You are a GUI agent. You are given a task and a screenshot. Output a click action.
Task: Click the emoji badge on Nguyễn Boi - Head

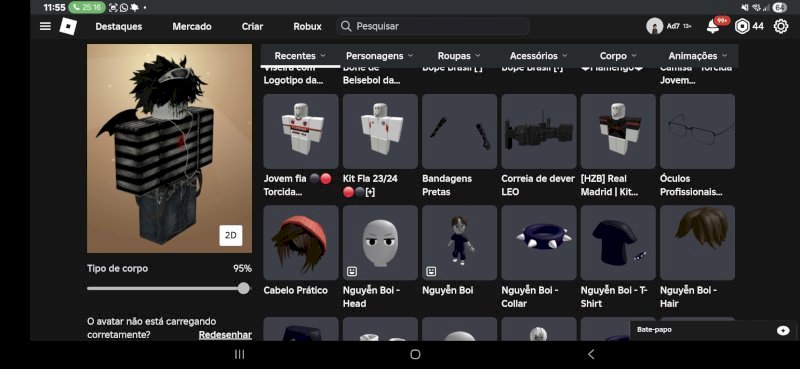pos(352,272)
